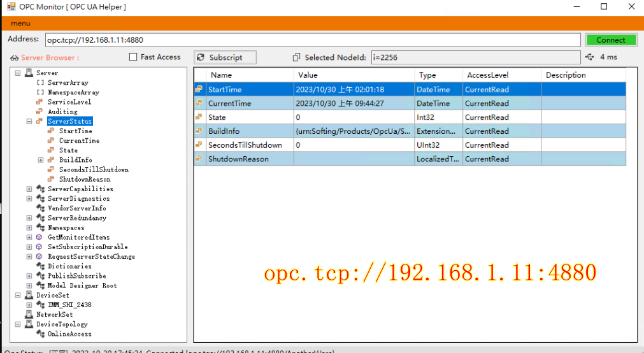Select the SecondsTillShutdown table row
This screenshot has width=644, height=353.
[x=410, y=145]
